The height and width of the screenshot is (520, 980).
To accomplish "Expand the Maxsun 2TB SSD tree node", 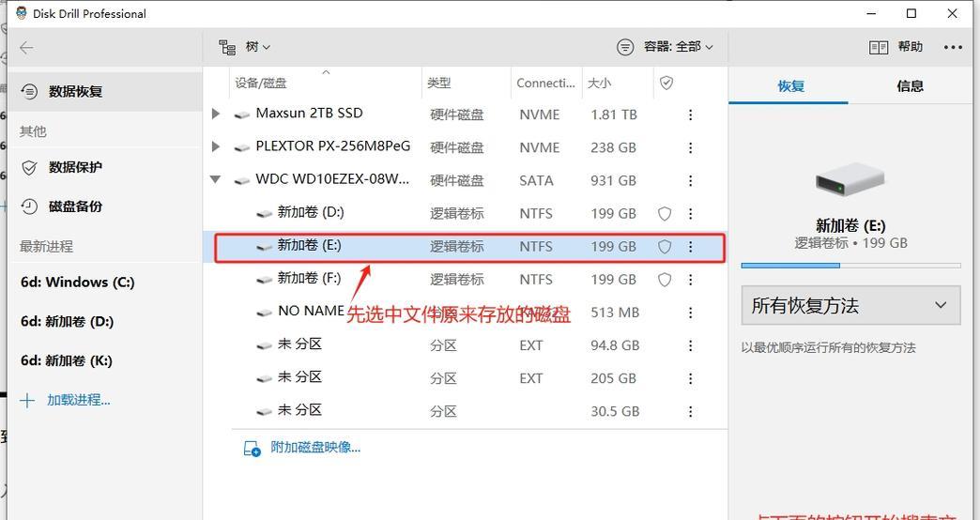I will pos(216,114).
